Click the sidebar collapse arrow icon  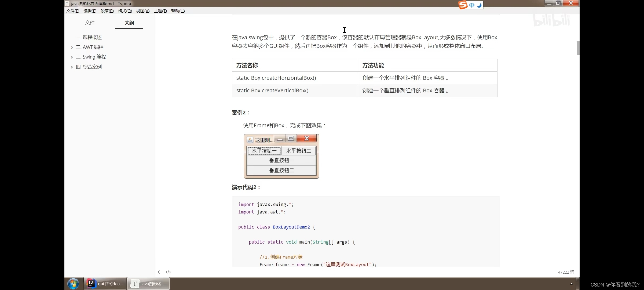pos(159,272)
